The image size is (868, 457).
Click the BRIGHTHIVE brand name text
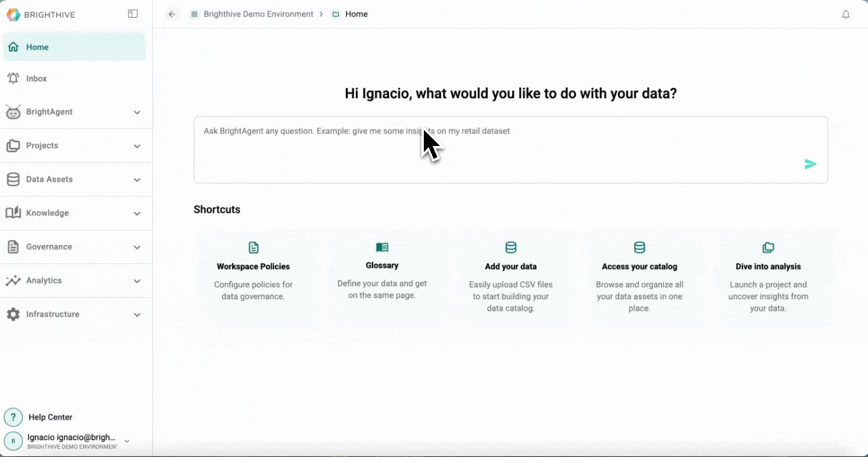pyautogui.click(x=49, y=15)
